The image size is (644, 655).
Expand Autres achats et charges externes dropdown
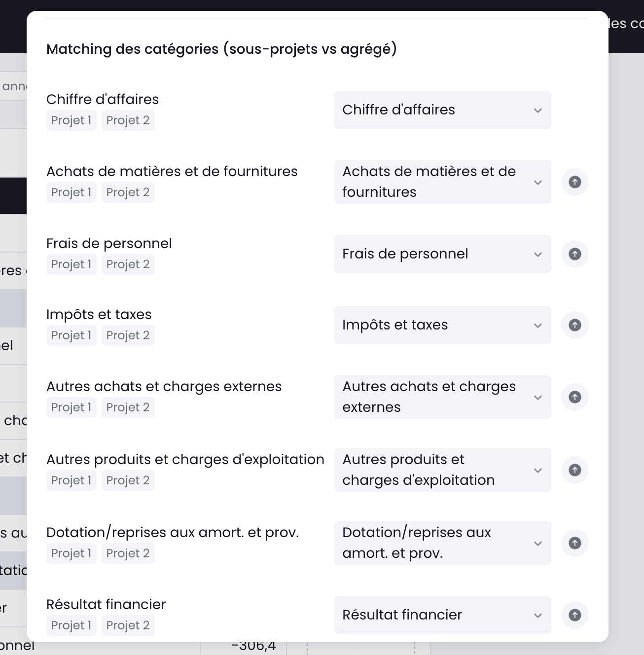tap(443, 397)
